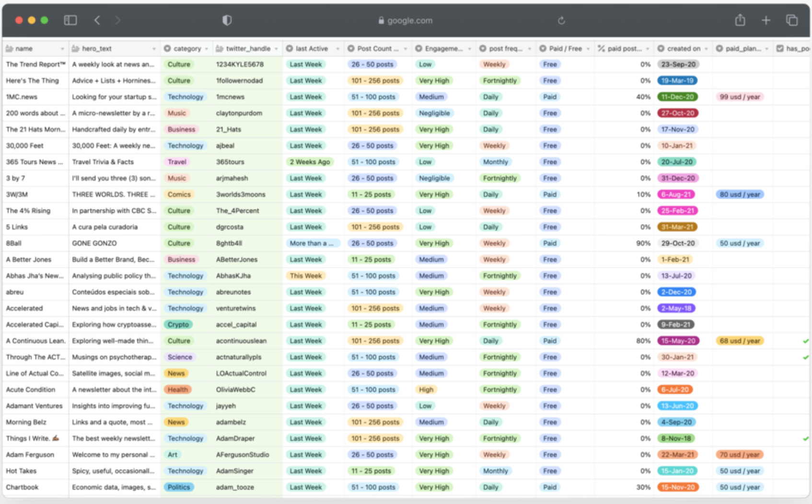812x504 pixels.
Task: Click the '80 usd / year' plan tag
Action: coord(740,195)
